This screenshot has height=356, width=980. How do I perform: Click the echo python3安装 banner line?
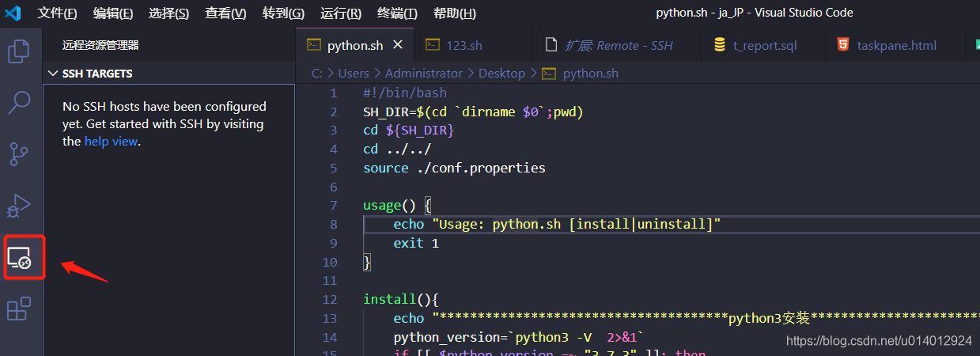(x=687, y=319)
